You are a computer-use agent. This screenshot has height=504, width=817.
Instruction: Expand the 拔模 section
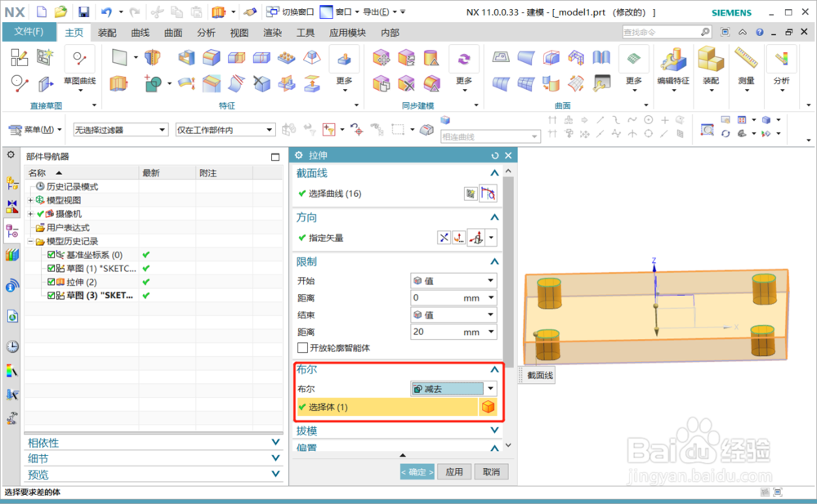tap(494, 430)
